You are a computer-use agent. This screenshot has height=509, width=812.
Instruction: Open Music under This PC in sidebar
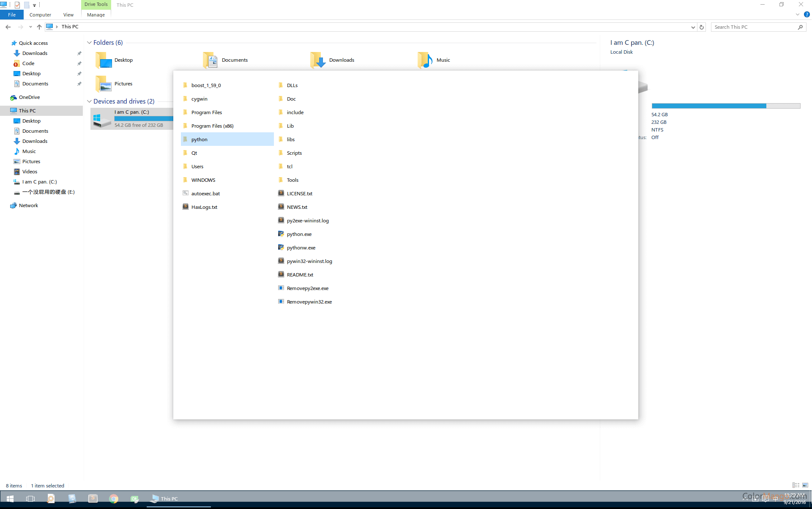click(29, 151)
